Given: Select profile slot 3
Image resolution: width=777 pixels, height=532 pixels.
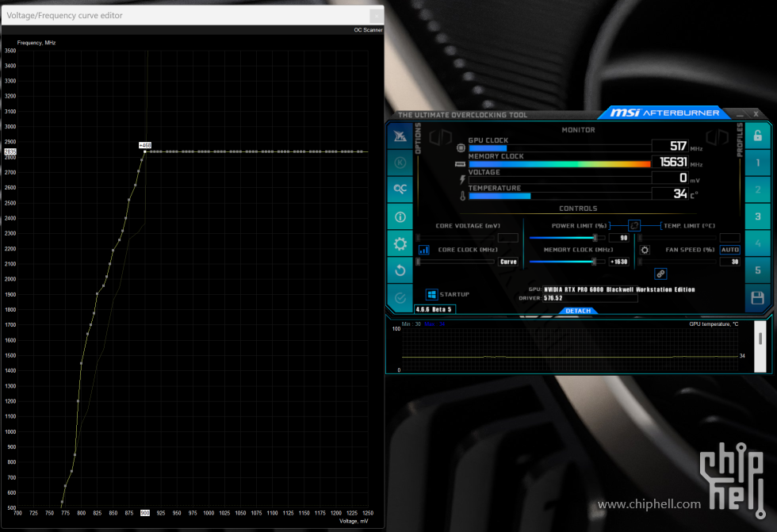Looking at the screenshot, I should tap(758, 216).
